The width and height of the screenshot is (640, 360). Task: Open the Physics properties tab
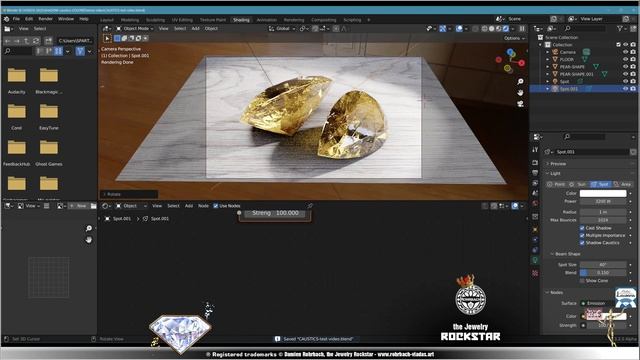click(535, 240)
